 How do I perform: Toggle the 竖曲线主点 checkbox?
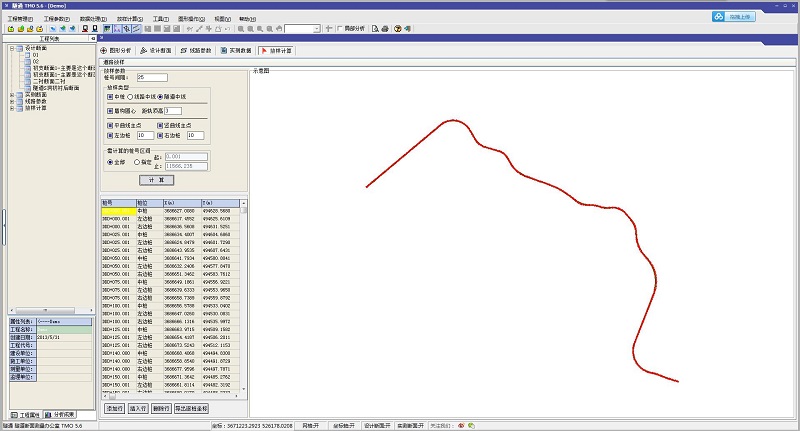point(160,125)
